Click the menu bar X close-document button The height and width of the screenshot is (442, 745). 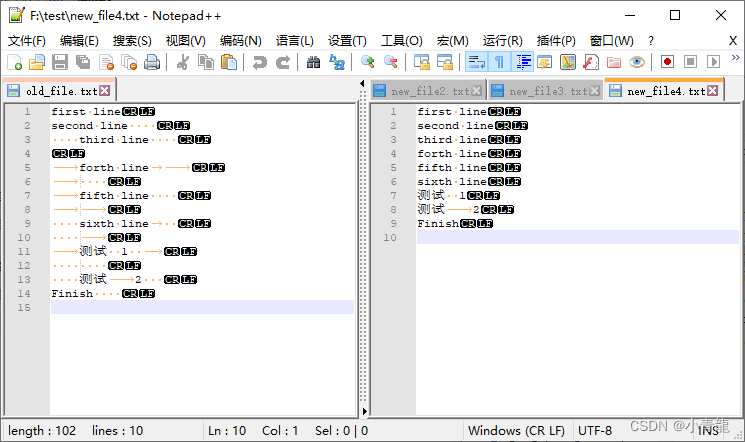(x=733, y=41)
